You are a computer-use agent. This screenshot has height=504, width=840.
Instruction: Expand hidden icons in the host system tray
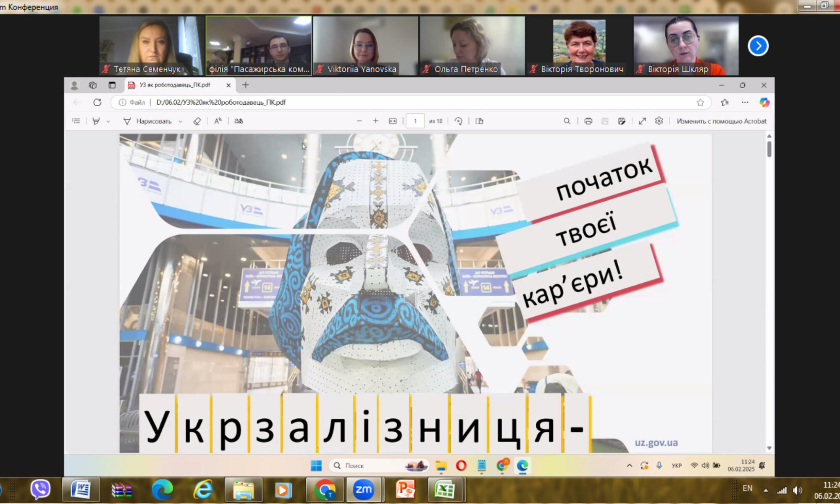tap(766, 490)
